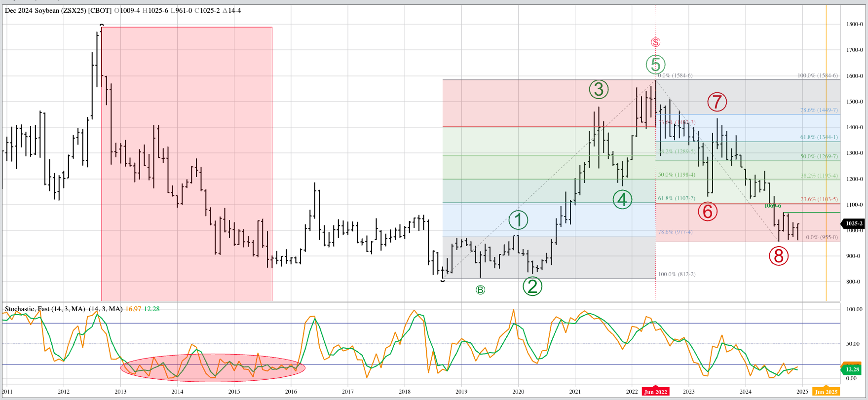Click the green 12.28 stochastic value tag
868x400 pixels.
point(852,369)
